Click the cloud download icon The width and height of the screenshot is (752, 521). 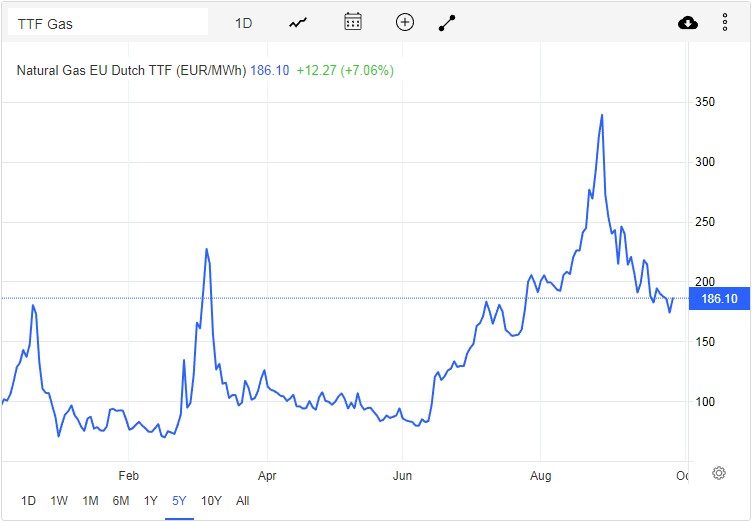point(688,22)
